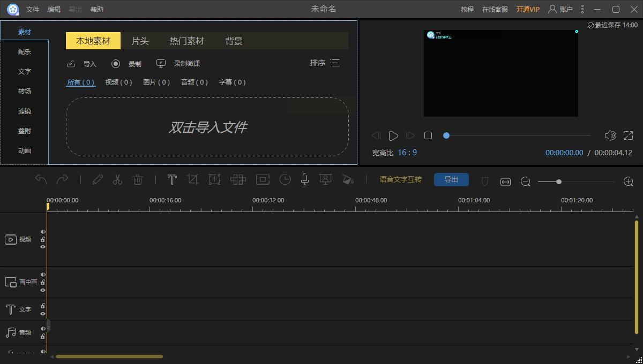Click the scissors split icon
Image resolution: width=643 pixels, height=364 pixels.
pos(117,180)
